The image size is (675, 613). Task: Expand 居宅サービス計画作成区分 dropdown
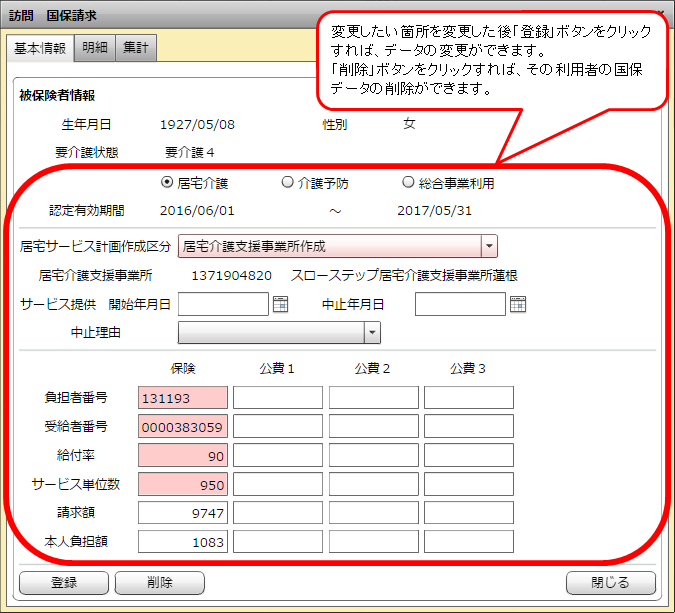tap(488, 246)
